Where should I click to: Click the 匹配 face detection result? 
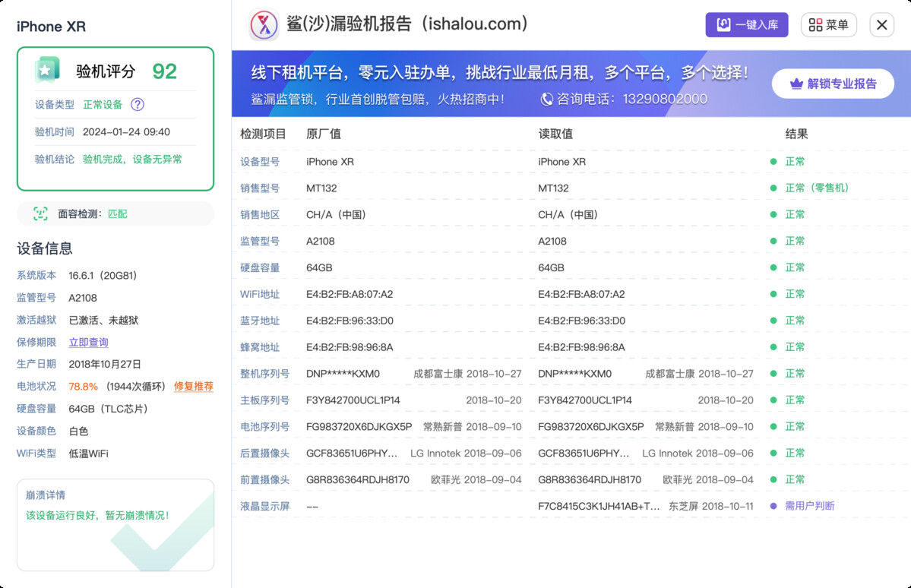pos(117,213)
